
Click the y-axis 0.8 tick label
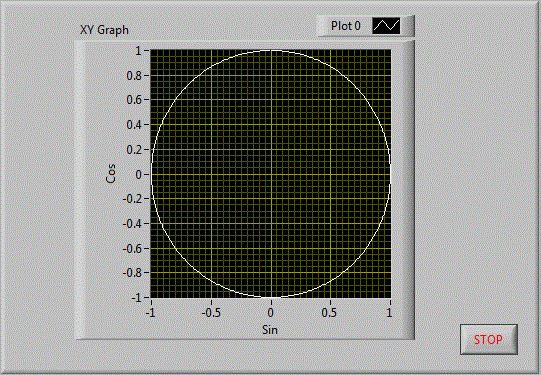click(x=134, y=76)
